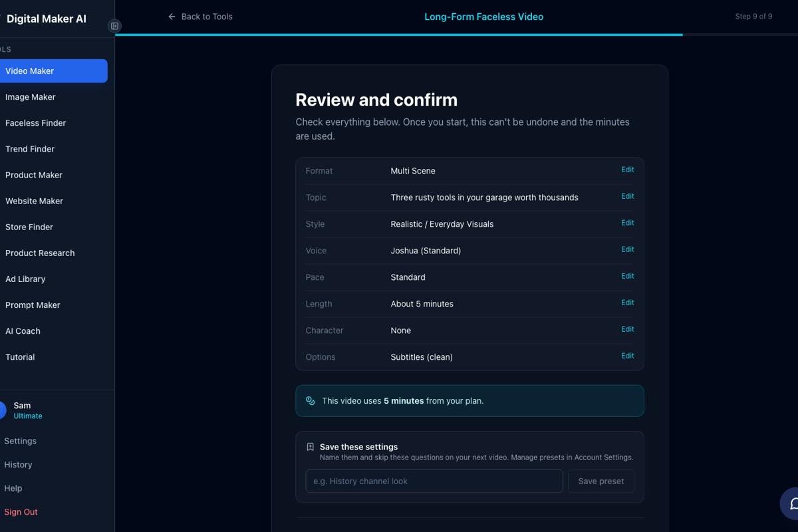Click the Subtitles (clean) value
This screenshot has height=532, width=798.
coord(422,357)
